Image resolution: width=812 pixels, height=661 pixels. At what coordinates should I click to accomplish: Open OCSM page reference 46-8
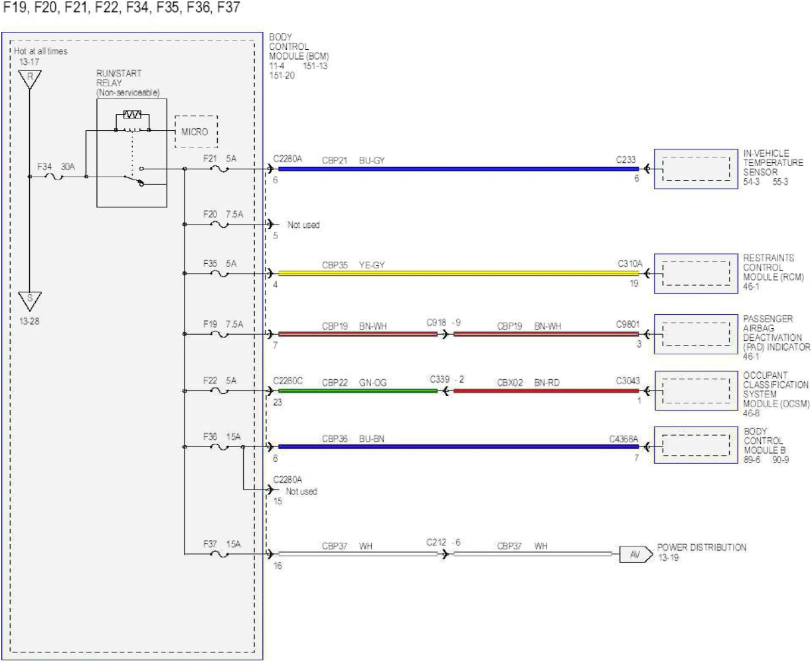point(752,413)
